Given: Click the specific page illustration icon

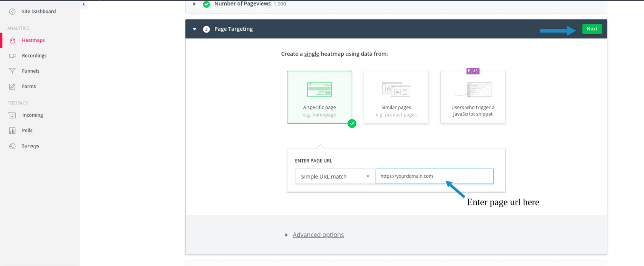Looking at the screenshot, I should [320, 89].
